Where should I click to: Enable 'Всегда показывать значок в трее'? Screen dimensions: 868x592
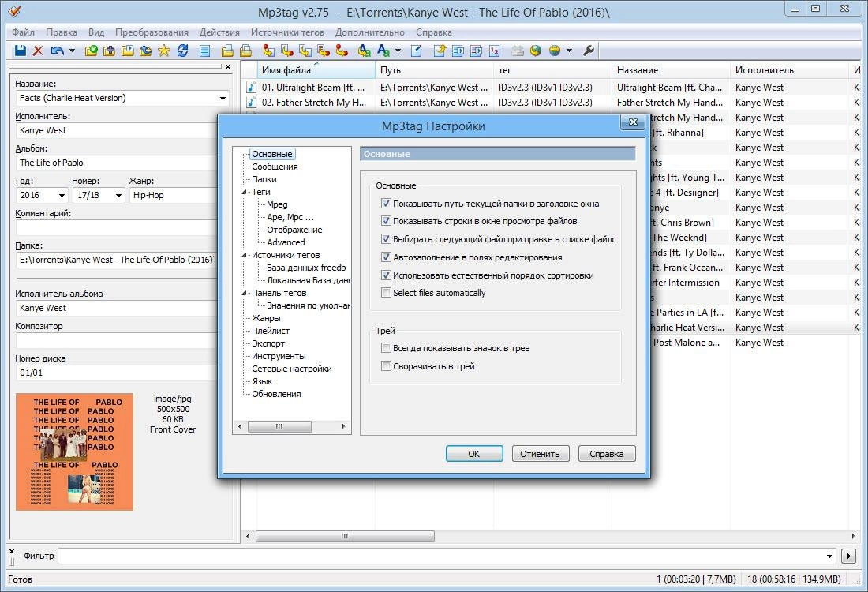386,348
